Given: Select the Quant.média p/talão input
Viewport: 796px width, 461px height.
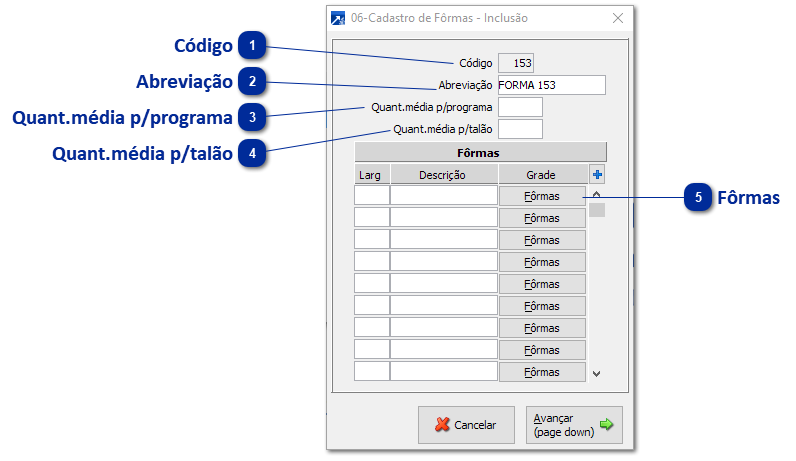Looking at the screenshot, I should pos(520,129).
